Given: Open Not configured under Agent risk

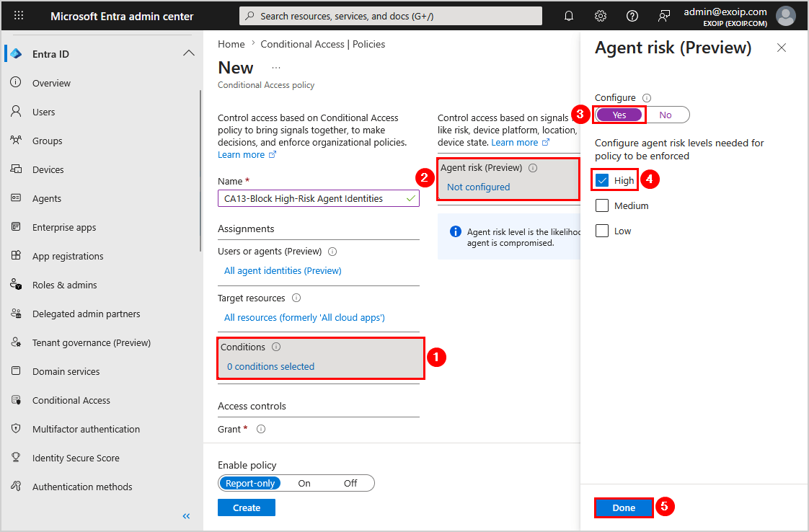Looking at the screenshot, I should 478,187.
